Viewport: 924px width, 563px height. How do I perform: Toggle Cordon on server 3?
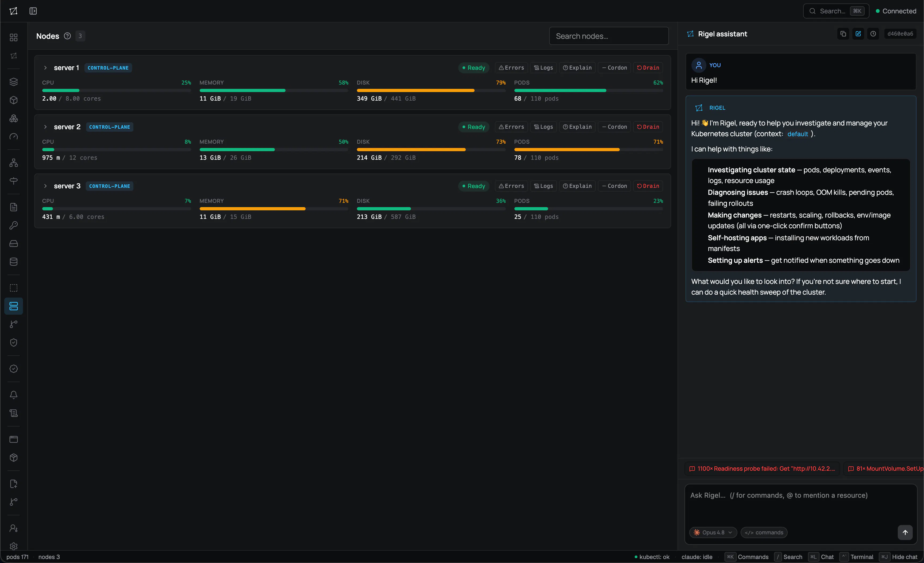point(614,186)
